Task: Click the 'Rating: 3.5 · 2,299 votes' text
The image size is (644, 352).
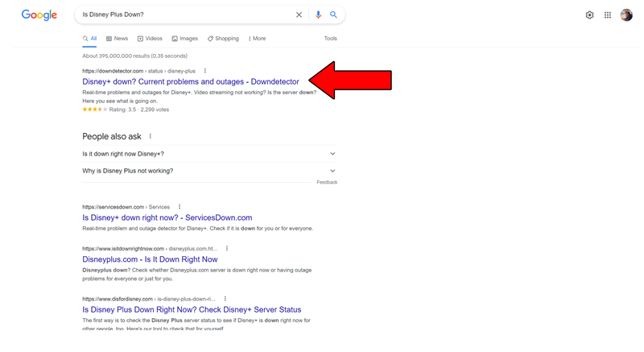Action: (x=138, y=110)
